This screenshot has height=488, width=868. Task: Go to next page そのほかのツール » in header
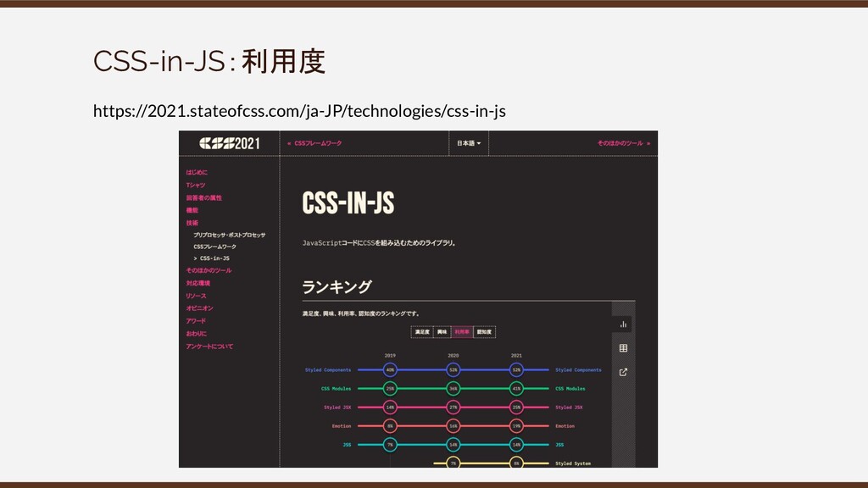(x=623, y=143)
